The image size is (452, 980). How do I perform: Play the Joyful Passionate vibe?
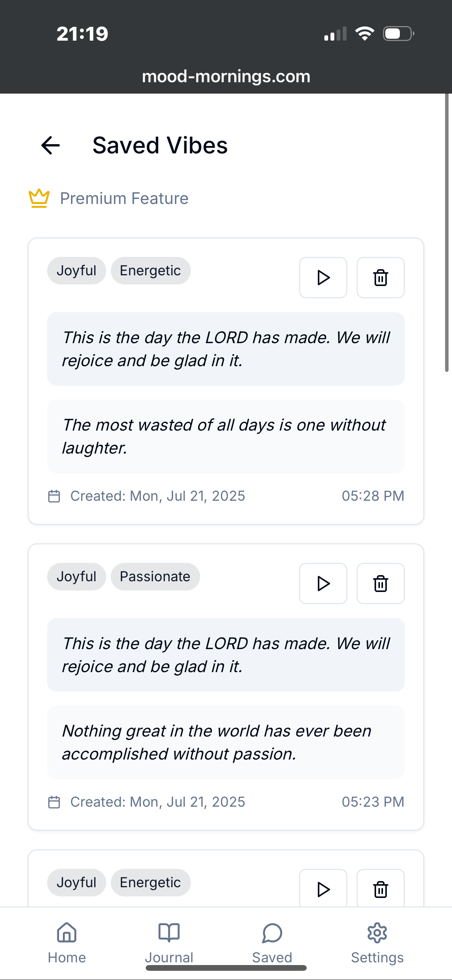tap(323, 584)
